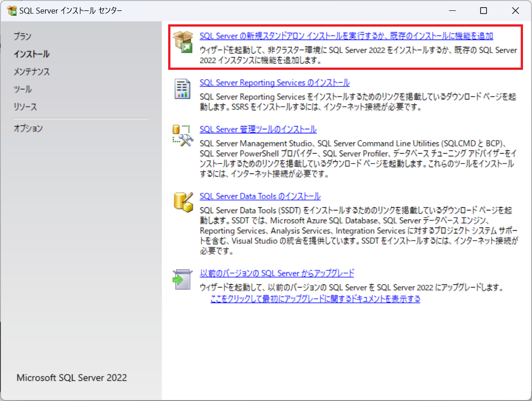Click the Management Studio description paragraph
Screen dimensions: 532x401
(x=358, y=159)
